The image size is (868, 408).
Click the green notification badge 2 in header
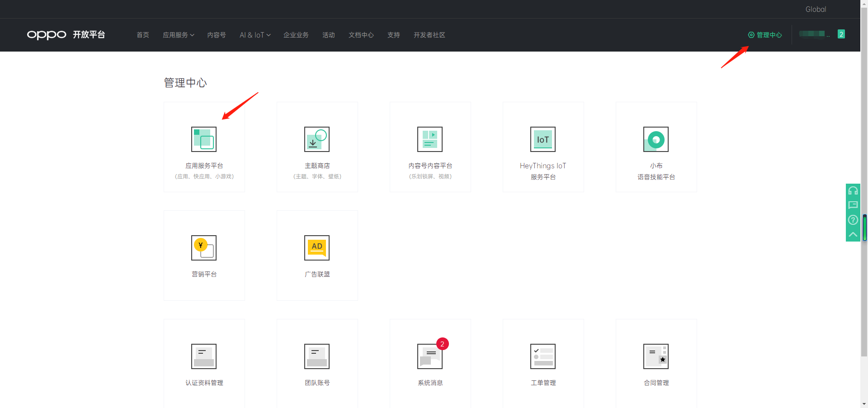pyautogui.click(x=841, y=34)
